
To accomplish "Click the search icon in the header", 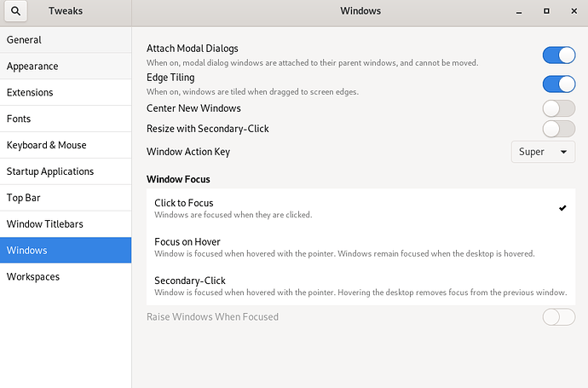I will click(16, 12).
